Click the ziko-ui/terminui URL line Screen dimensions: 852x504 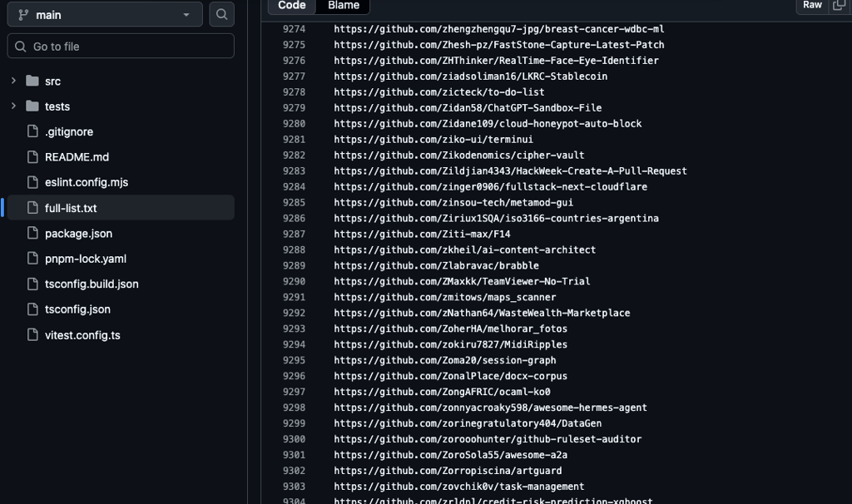433,139
